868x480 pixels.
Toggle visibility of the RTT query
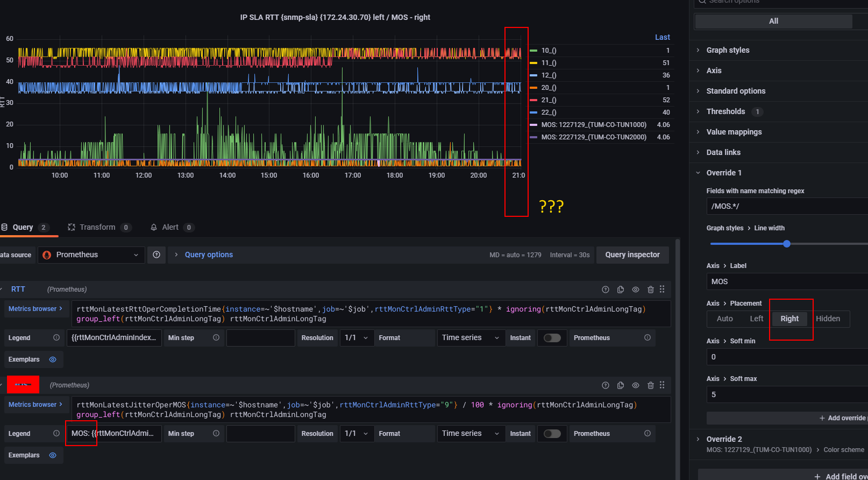636,290
